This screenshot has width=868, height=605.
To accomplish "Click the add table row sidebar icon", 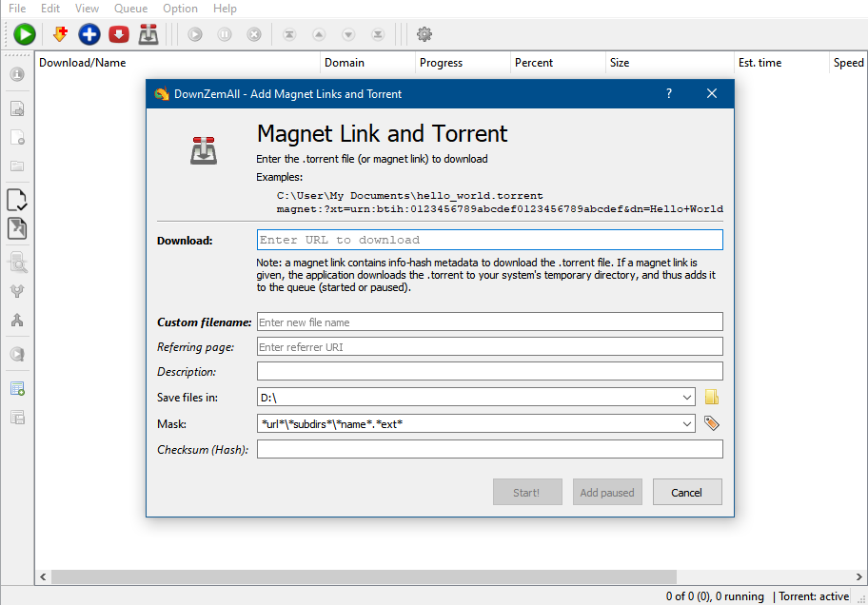I will pyautogui.click(x=17, y=388).
